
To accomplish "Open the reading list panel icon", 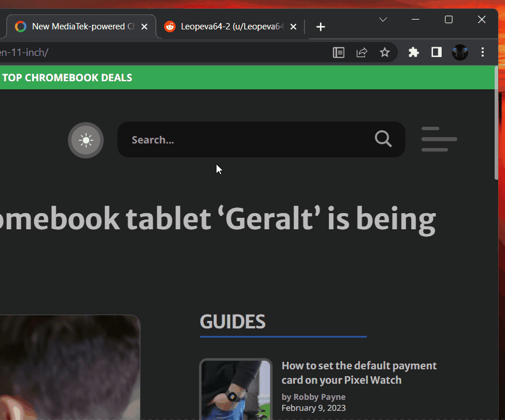I will (x=338, y=52).
